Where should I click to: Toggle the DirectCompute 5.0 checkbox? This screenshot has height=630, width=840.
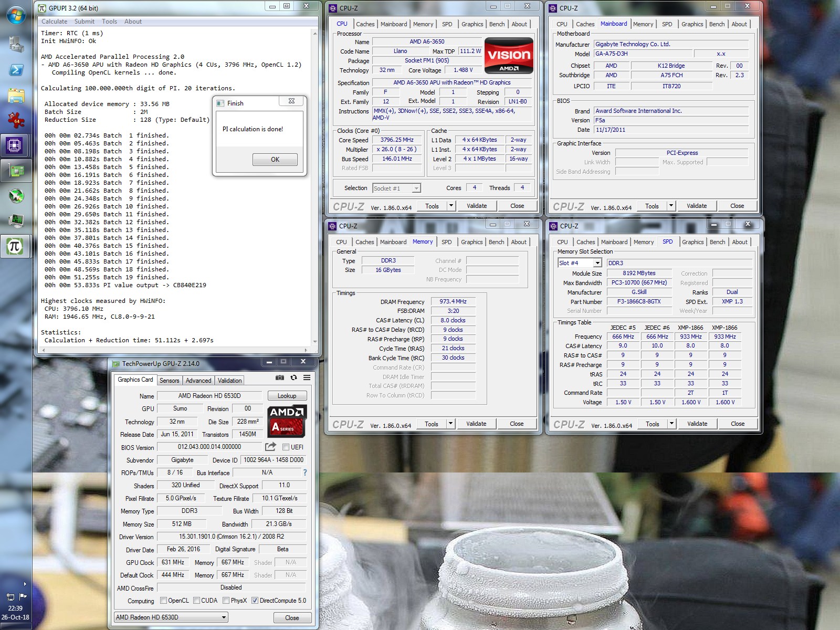[x=255, y=601]
